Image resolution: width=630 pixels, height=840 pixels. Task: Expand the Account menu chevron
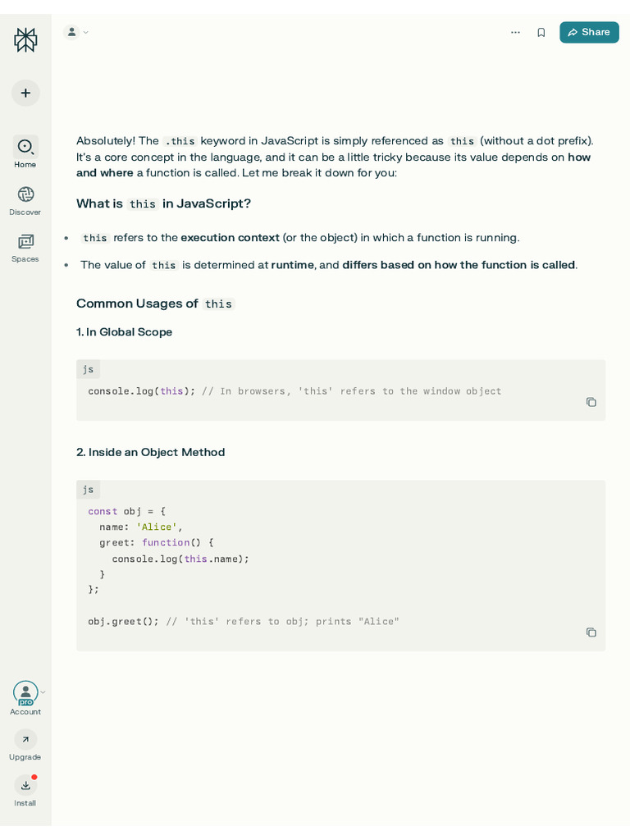43,692
